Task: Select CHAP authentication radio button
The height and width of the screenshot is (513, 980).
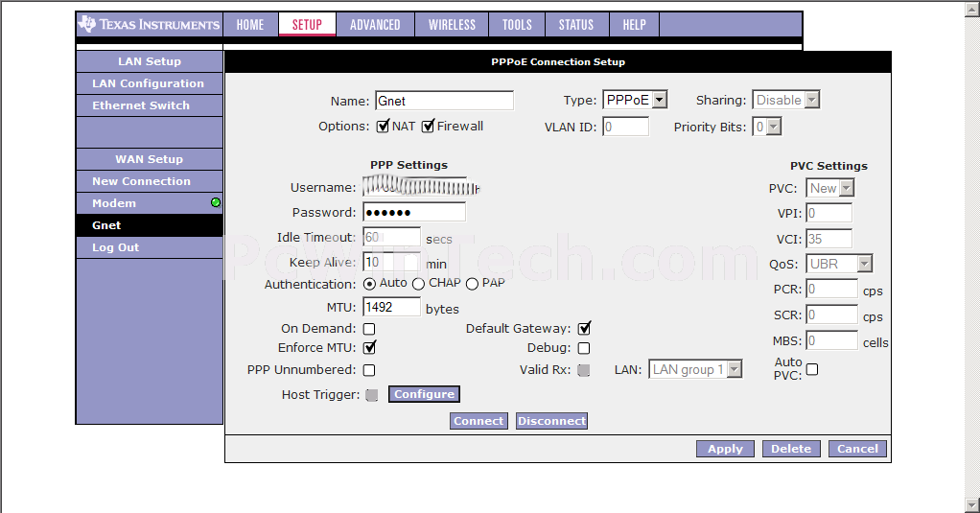Action: pyautogui.click(x=418, y=284)
